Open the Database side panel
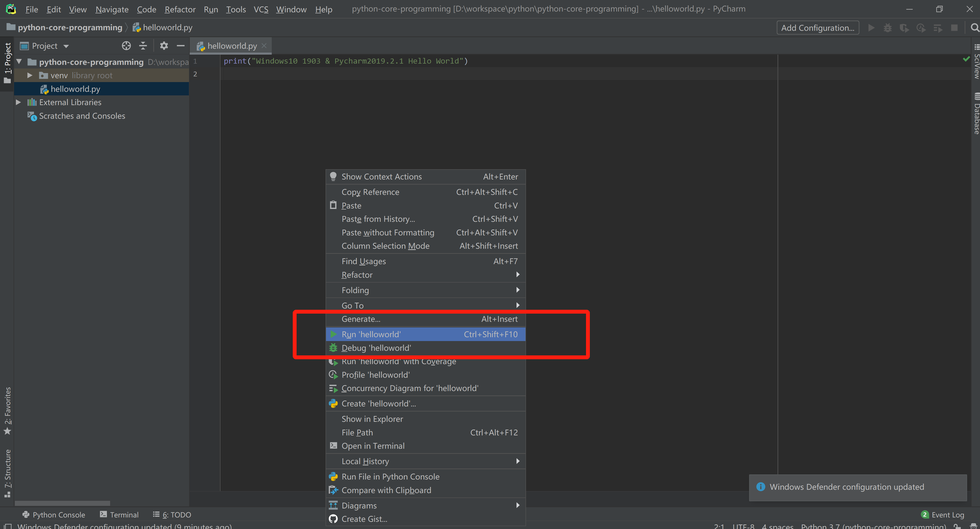 (976, 113)
